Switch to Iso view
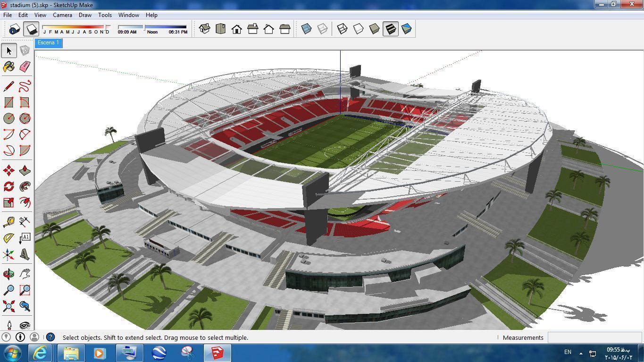Viewport: 644px width, 362px height. 204,29
